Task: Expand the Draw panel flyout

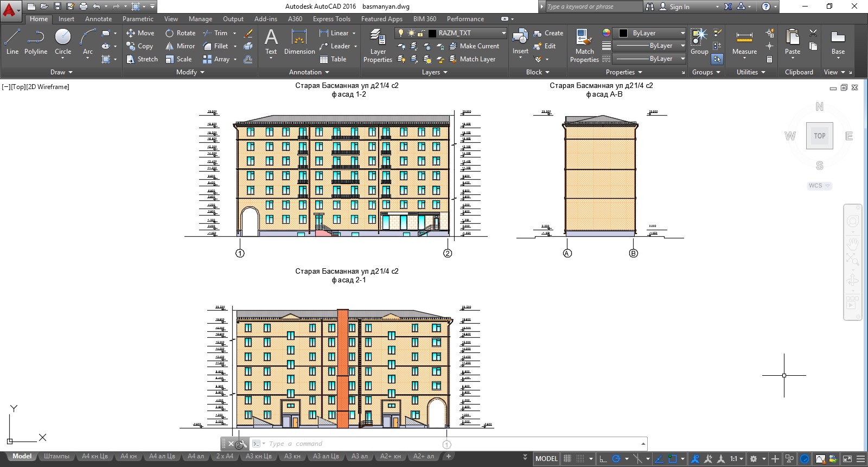Action: [61, 72]
